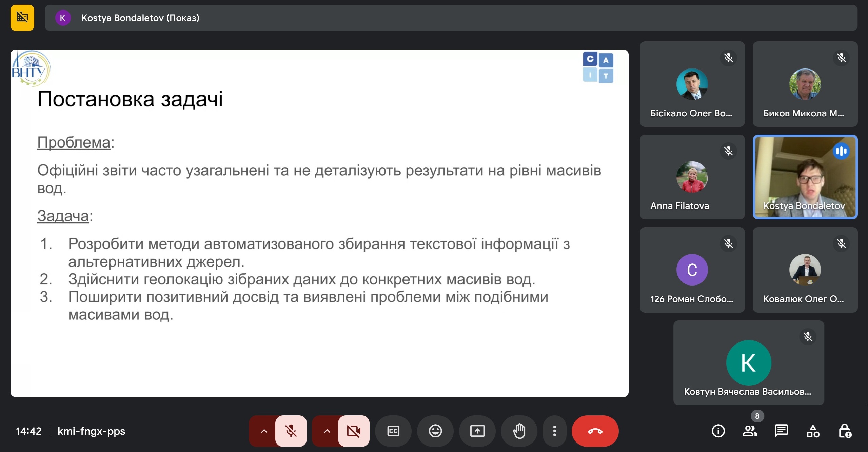This screenshot has height=452, width=868.
Task: Unmute your microphone
Action: tap(291, 431)
